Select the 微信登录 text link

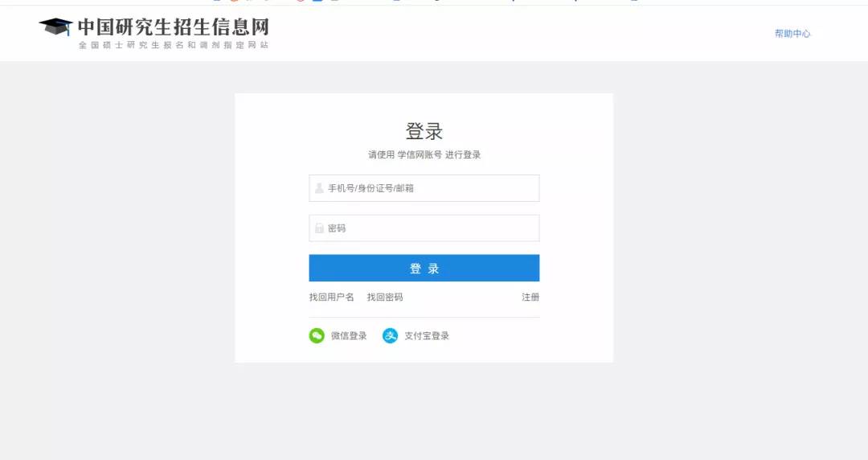(349, 335)
